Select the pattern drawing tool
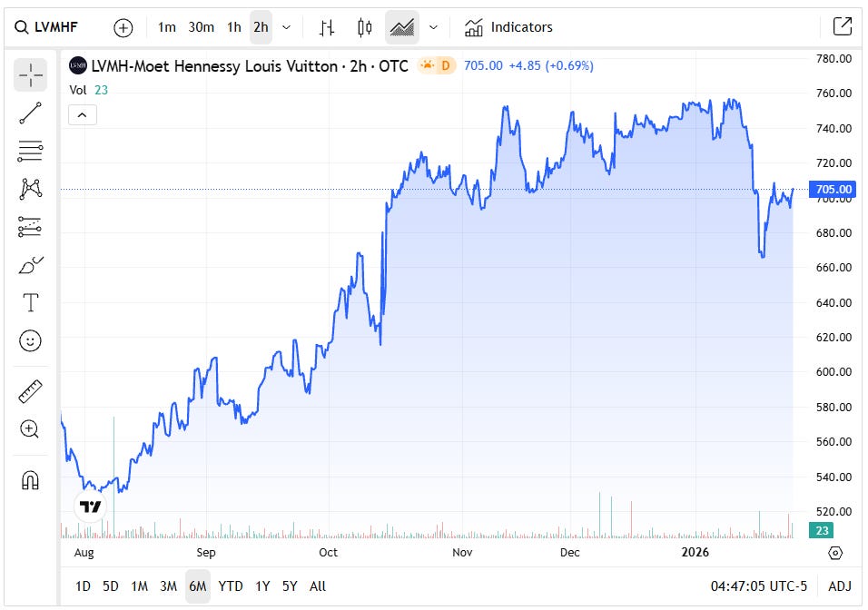868x610 pixels. [x=31, y=189]
